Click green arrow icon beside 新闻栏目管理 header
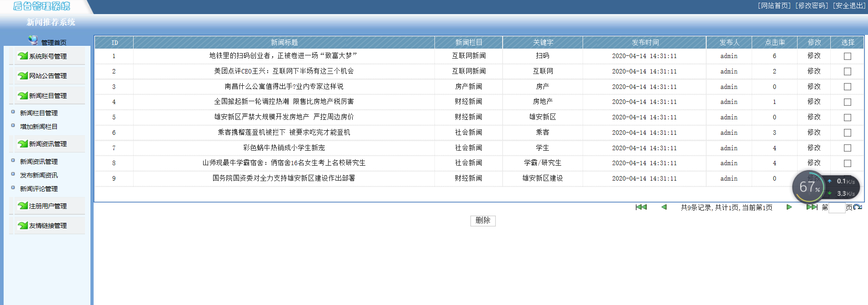The image size is (868, 305). coord(23,95)
